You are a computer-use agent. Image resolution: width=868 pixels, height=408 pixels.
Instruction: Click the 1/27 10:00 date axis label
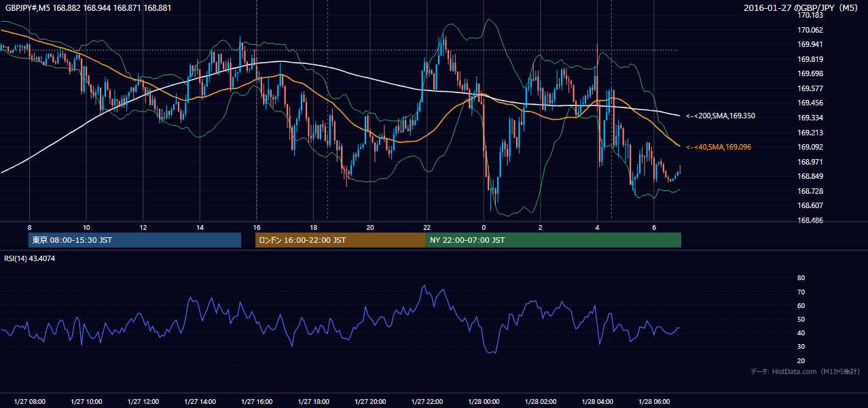click(86, 402)
